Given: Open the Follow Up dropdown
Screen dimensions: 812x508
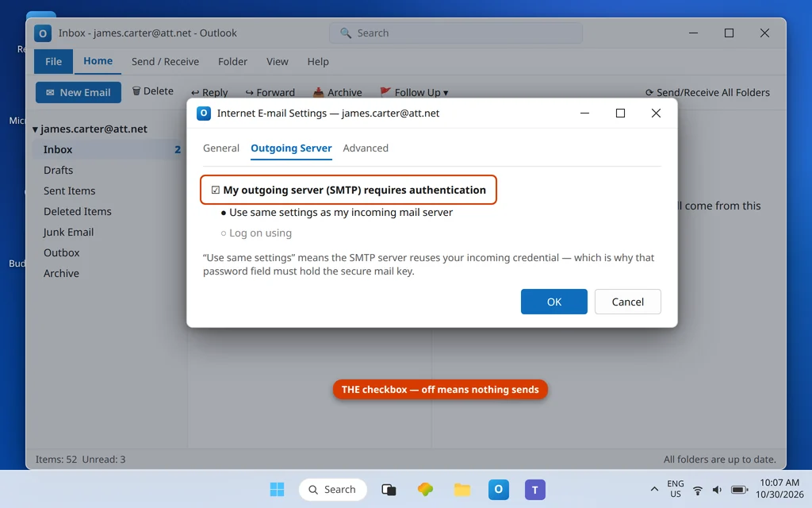Looking at the screenshot, I should click(x=414, y=92).
